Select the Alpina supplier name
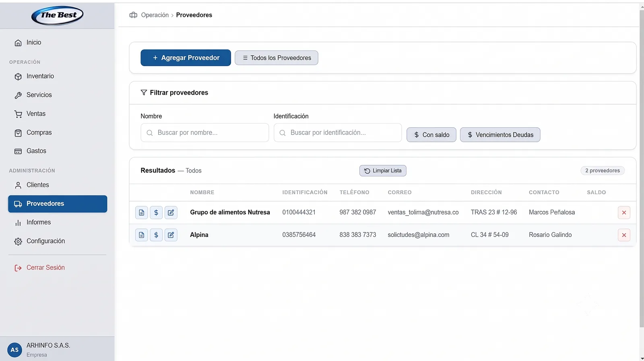This screenshot has height=361, width=644. click(x=199, y=235)
